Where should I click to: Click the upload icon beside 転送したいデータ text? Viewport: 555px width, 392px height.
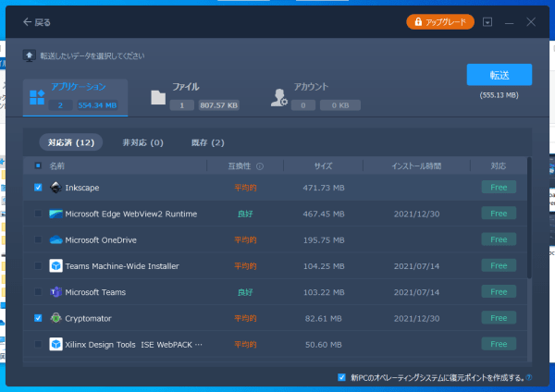(x=30, y=55)
